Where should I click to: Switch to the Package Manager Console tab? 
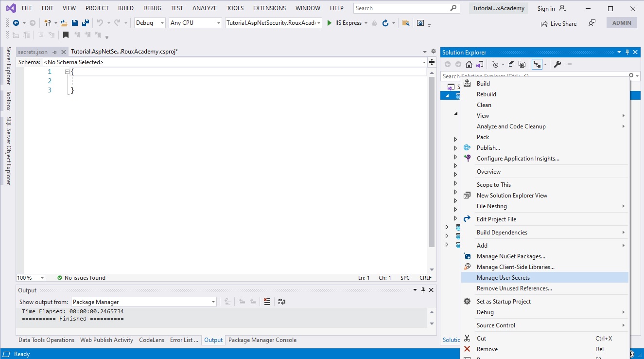262,340
